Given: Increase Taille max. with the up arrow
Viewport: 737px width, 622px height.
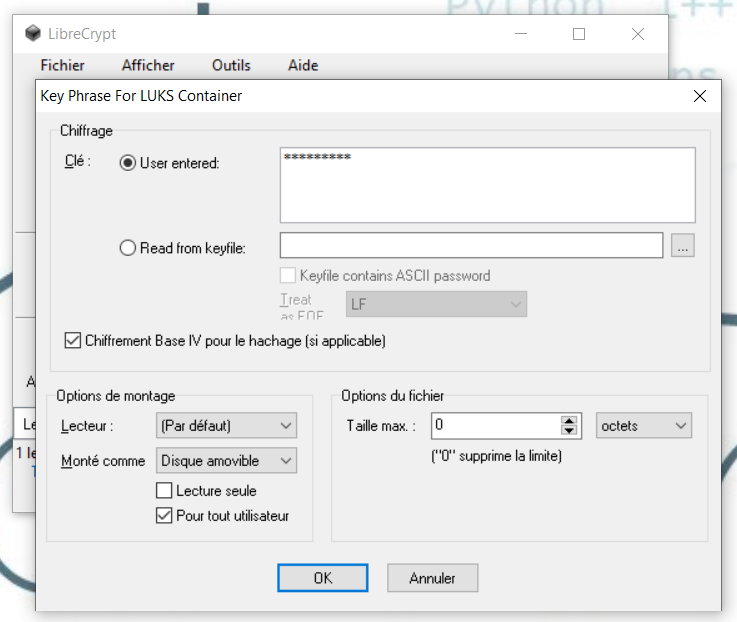Looking at the screenshot, I should click(569, 420).
